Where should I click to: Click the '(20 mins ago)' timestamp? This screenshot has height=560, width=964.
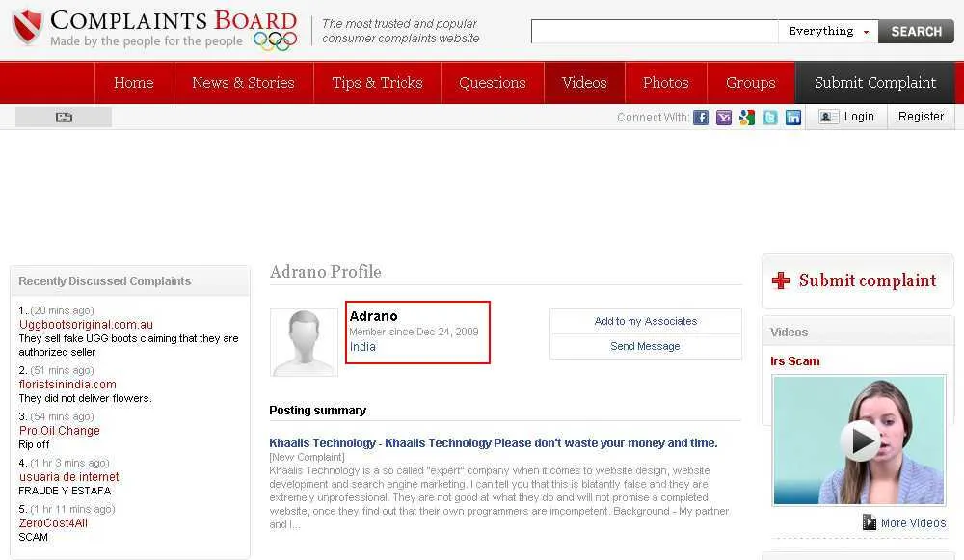[62, 310]
